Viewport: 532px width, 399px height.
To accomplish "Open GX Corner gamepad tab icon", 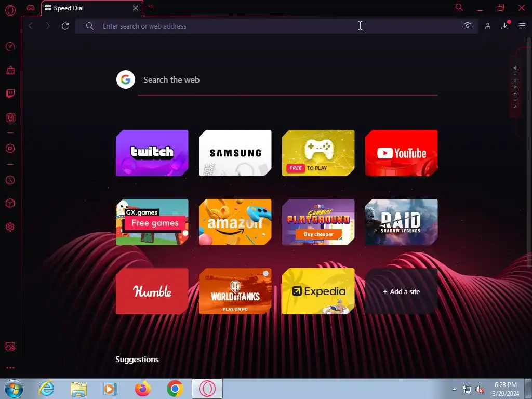I will [x=31, y=8].
